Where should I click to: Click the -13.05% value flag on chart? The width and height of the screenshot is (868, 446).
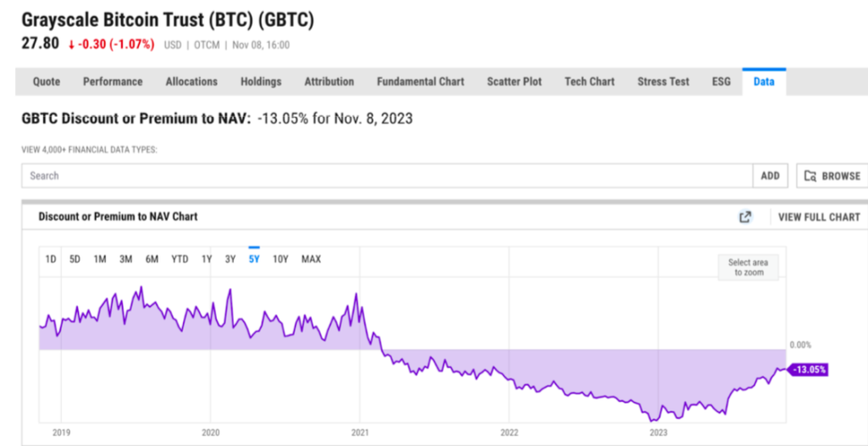click(809, 370)
